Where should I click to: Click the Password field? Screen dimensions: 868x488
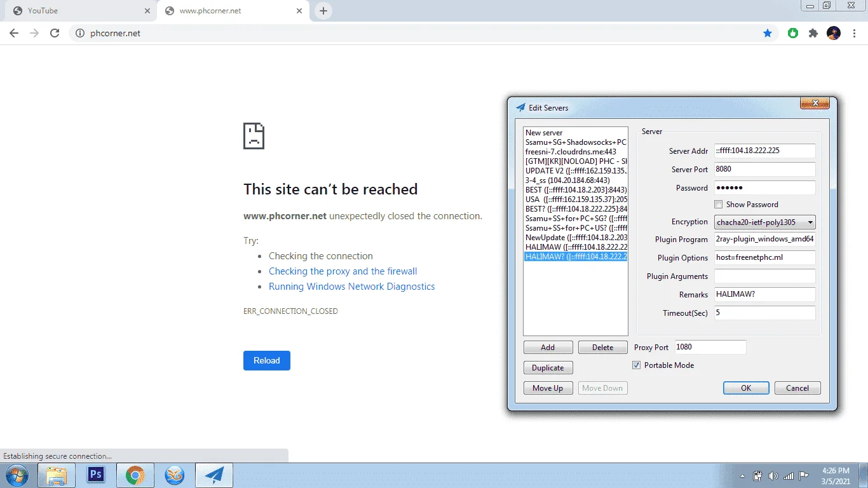click(x=764, y=188)
